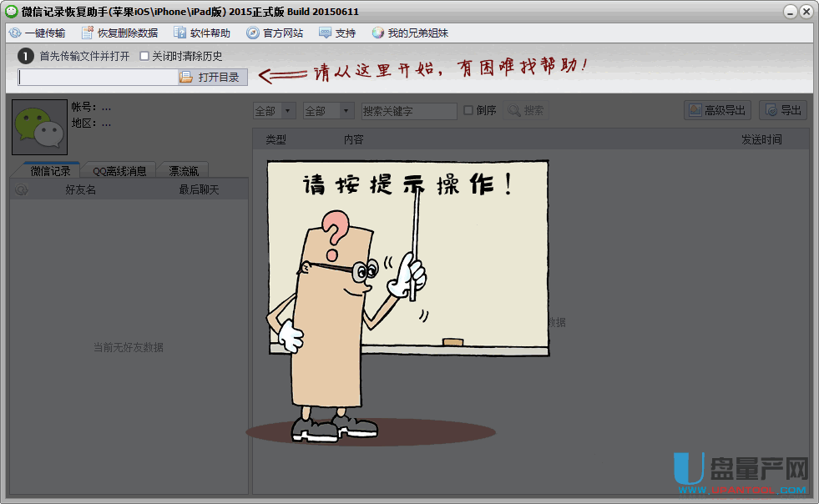Select the 微信记录 tab

(x=50, y=170)
